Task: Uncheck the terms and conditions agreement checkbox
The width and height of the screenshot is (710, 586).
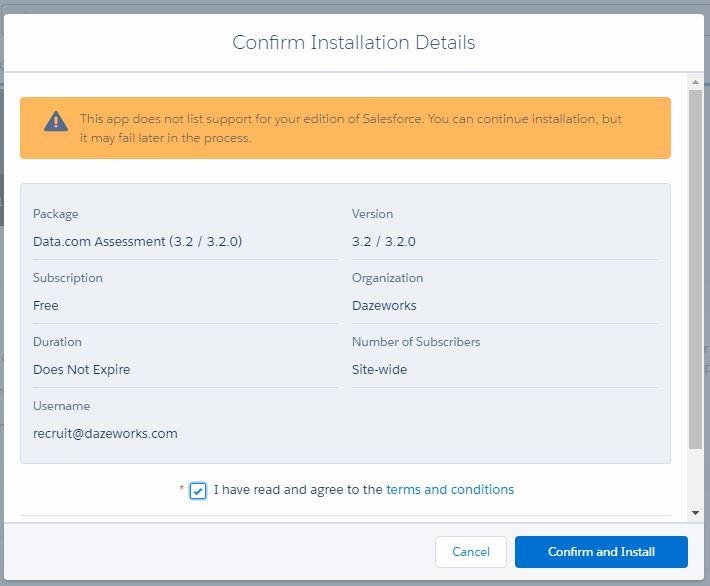Action: (198, 490)
